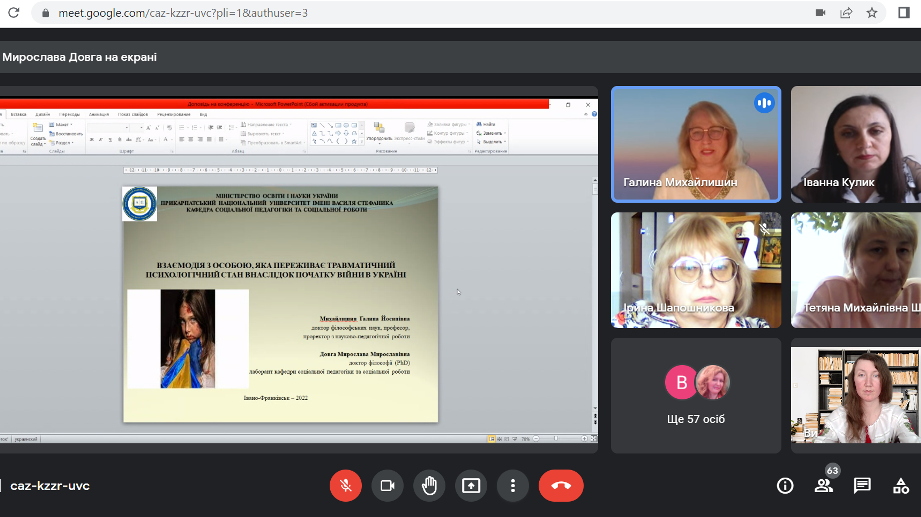Open the Вид tab in shared PowerPoint
The width and height of the screenshot is (921, 517).
[x=203, y=114]
